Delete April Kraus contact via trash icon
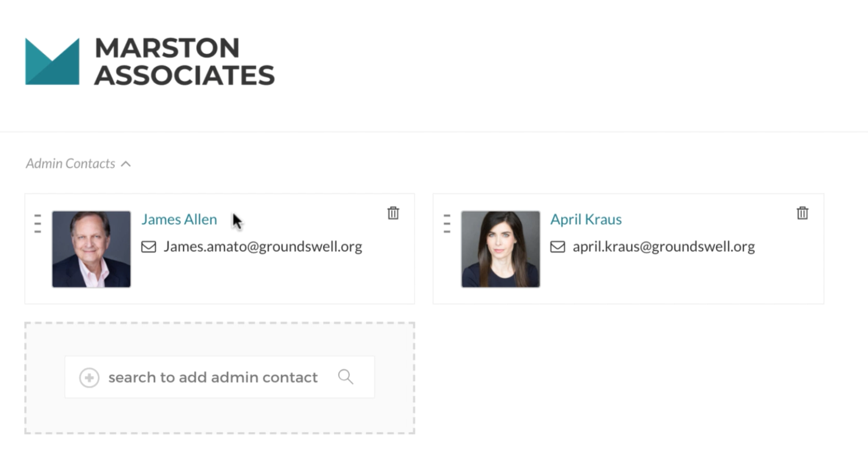The image size is (868, 467). click(x=802, y=213)
